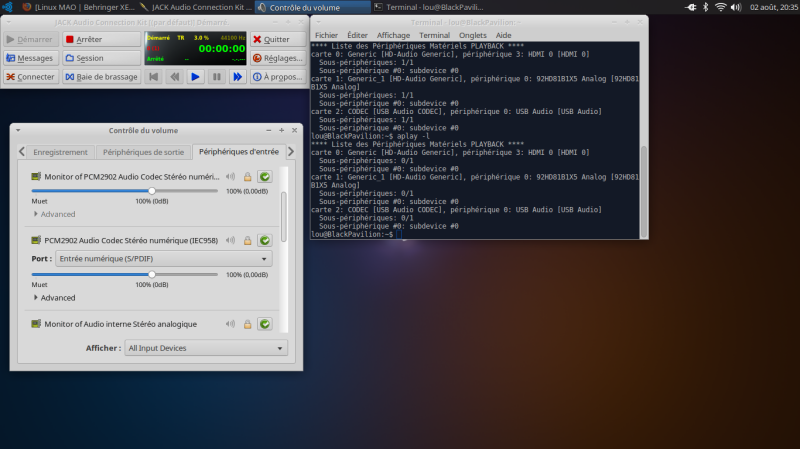
Task: Open the Affichage menu in Terminal
Action: click(393, 35)
